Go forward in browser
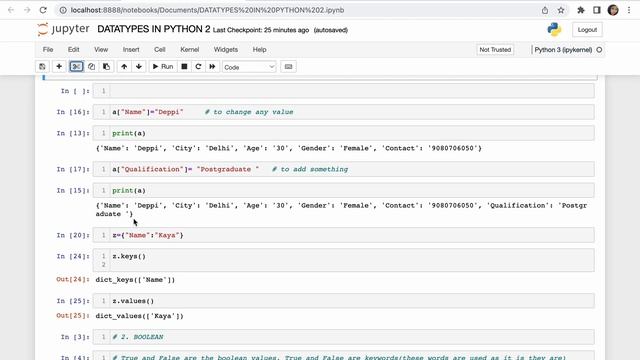The height and width of the screenshot is (360, 640). click(27, 10)
